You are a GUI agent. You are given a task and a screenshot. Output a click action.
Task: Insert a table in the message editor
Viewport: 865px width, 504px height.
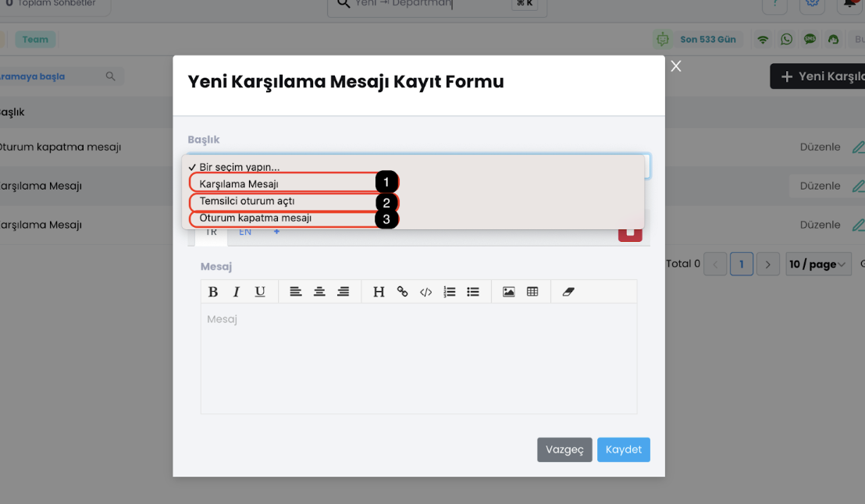point(532,291)
